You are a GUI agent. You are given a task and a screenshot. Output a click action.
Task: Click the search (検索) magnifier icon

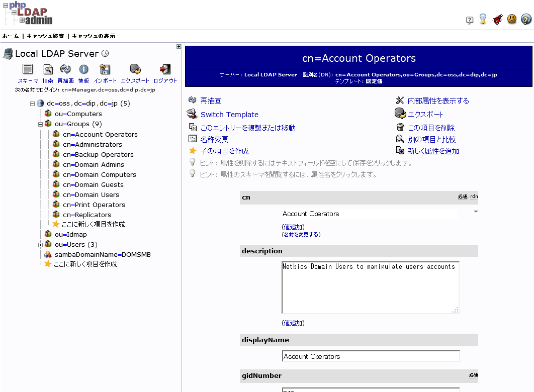48,69
